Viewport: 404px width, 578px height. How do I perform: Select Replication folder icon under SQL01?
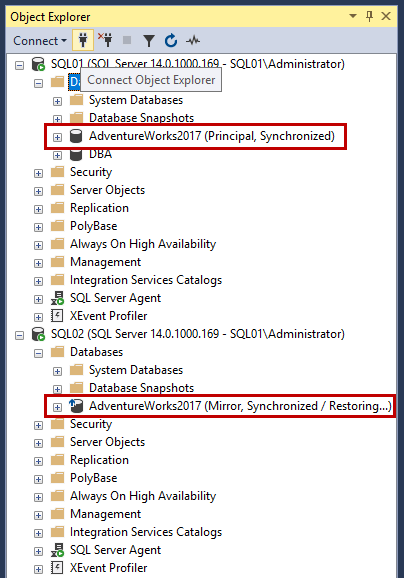[58, 208]
